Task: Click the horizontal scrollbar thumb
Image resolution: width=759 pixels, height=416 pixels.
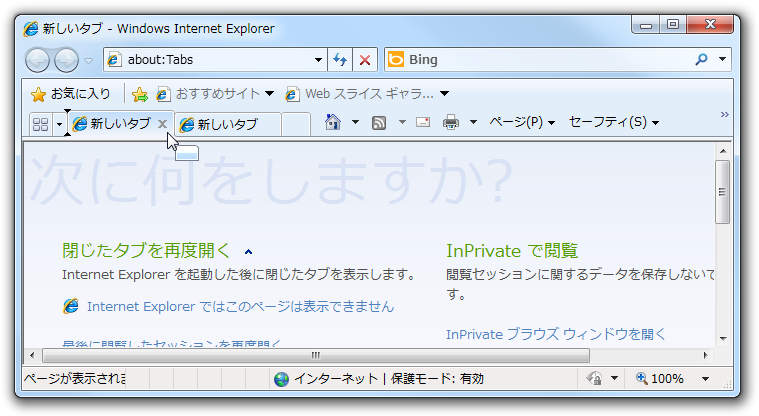Action: (x=315, y=355)
